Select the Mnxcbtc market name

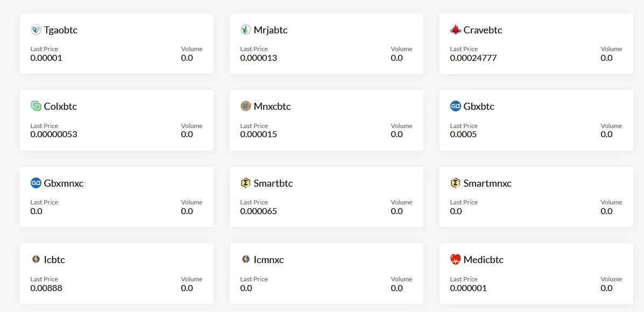272,107
